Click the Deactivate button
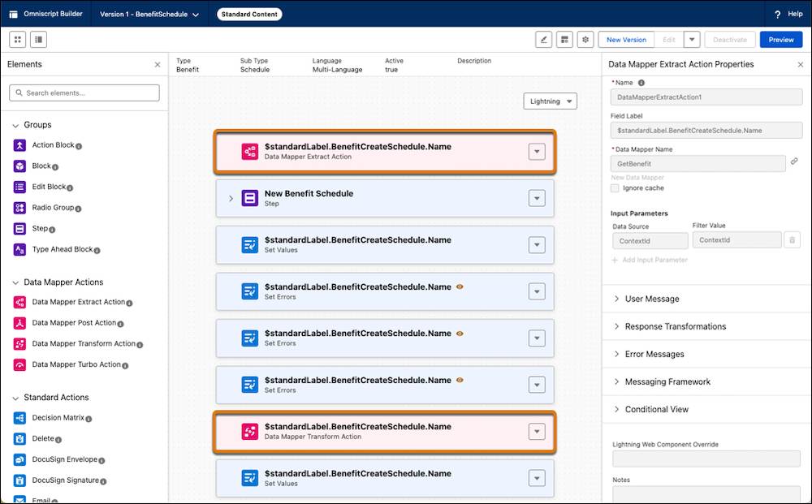 (x=730, y=39)
